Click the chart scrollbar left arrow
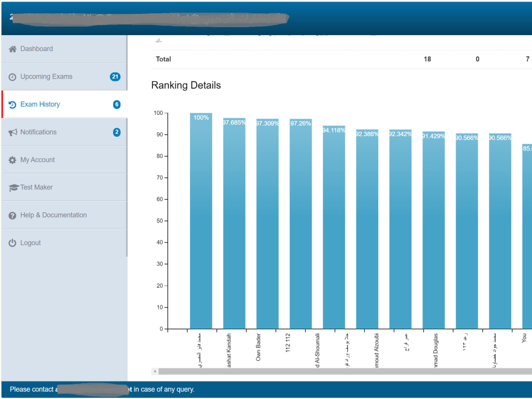Screen dimensions: 532x399 point(155,371)
